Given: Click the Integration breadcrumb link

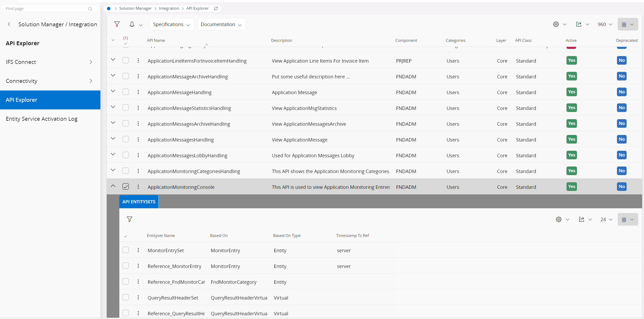Looking at the screenshot, I should point(169,8).
